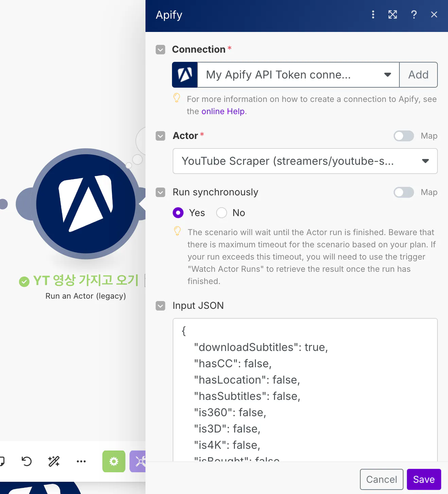This screenshot has width=448, height=494.
Task: Collapse the Actor section
Action: (x=160, y=136)
